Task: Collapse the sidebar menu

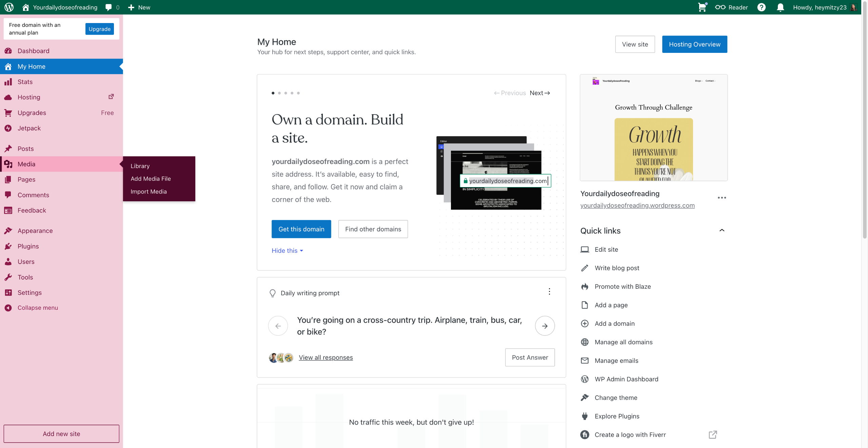Action: coord(37,308)
